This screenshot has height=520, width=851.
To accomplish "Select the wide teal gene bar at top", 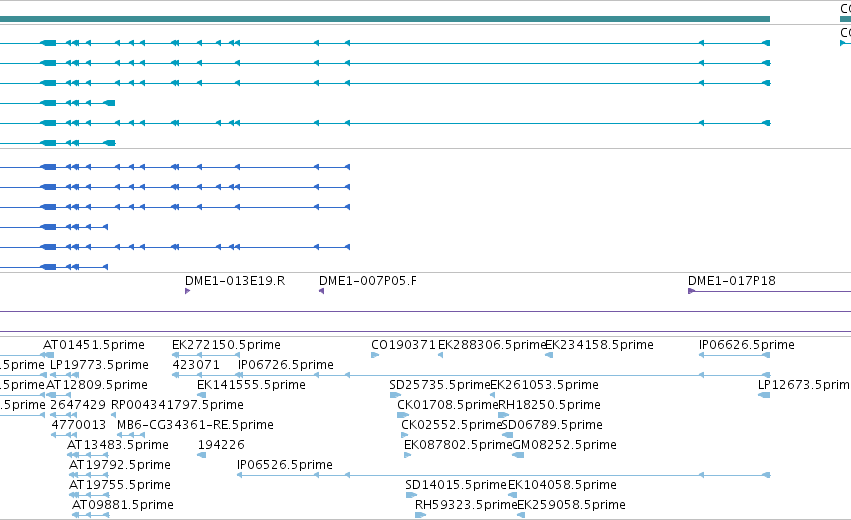I will click(385, 19).
